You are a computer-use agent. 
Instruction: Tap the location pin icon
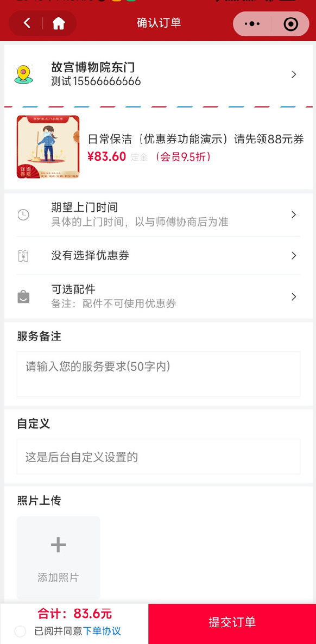[x=23, y=74]
